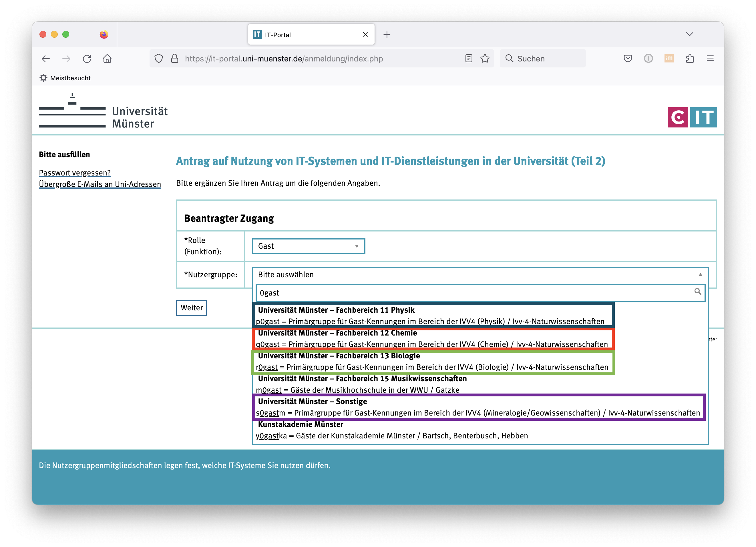Bookmark this page with the star icon
Screen dimensions: 756x547
pos(485,59)
